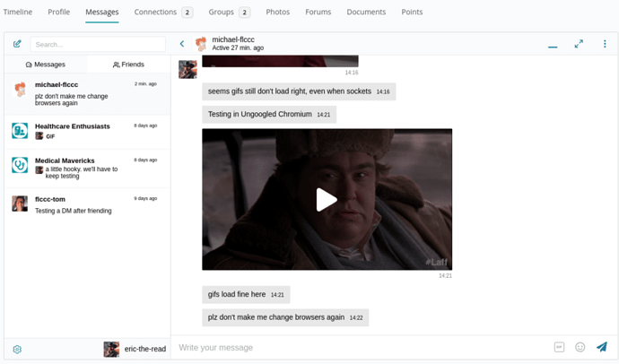The image size is (619, 364).
Task: Minimize the chat conversation panel
Action: point(553,45)
